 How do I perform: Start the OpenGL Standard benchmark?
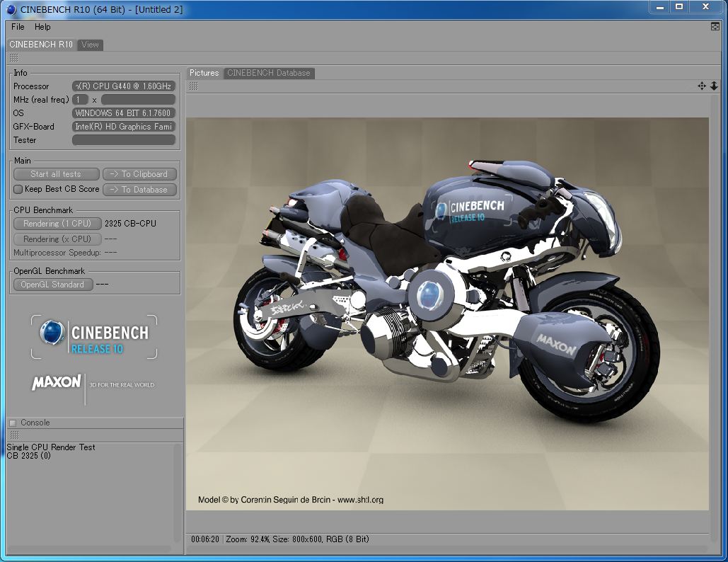52,285
